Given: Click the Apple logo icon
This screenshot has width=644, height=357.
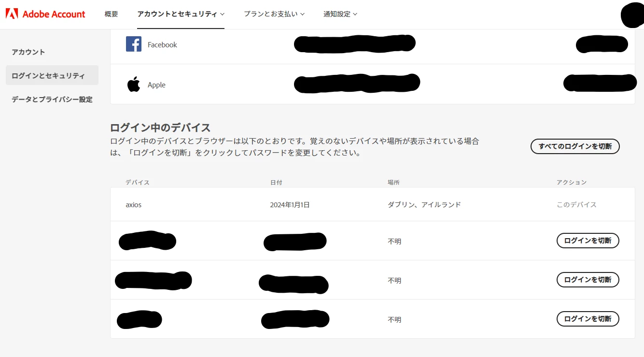Looking at the screenshot, I should (134, 84).
